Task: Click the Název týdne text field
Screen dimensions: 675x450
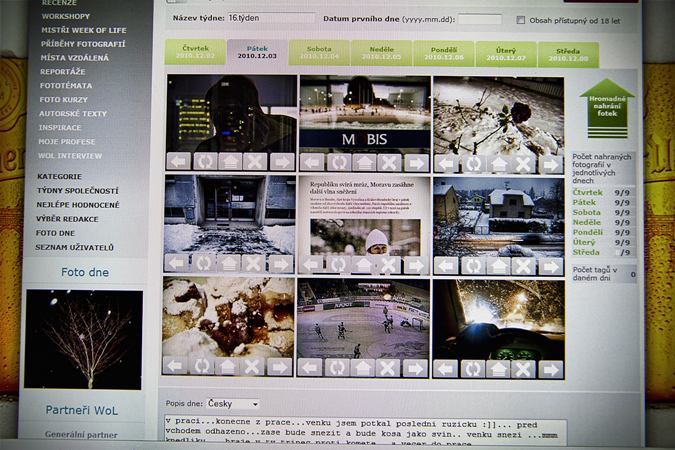Action: pyautogui.click(x=271, y=18)
